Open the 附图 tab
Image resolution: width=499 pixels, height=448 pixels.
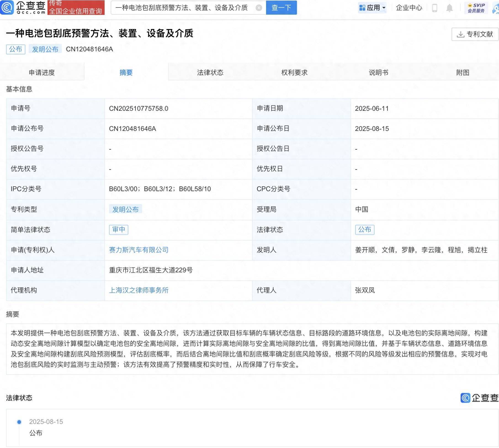(x=462, y=73)
